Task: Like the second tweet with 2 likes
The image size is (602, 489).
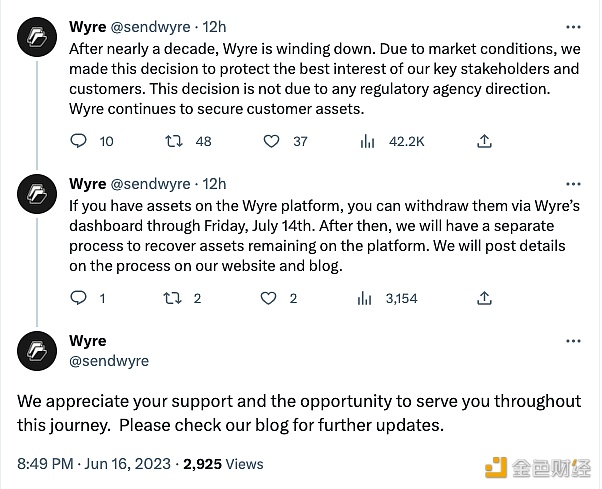Action: pyautogui.click(x=268, y=298)
